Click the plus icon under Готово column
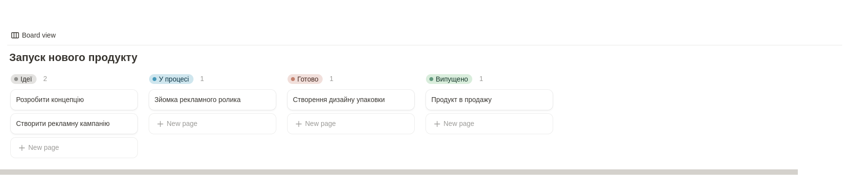The width and height of the screenshot is (868, 185). [299, 124]
